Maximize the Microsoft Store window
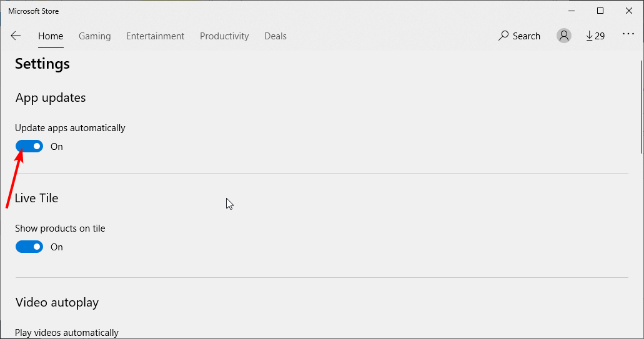 tap(600, 11)
